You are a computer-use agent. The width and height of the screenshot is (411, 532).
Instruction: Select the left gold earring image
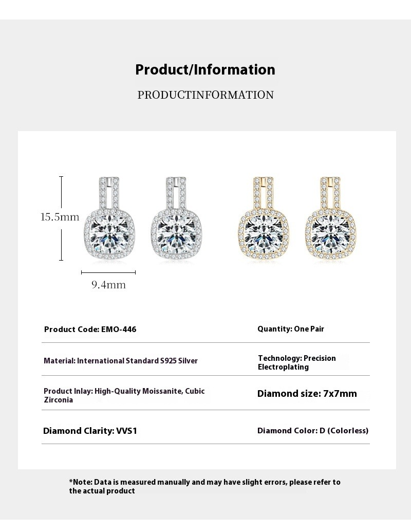tap(264, 221)
